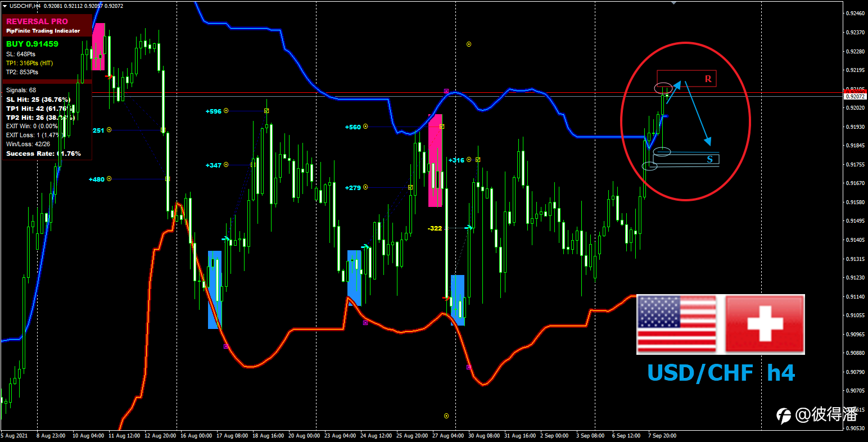Click the yellow circle marker beside 251
This screenshot has height=442, width=868.
[109, 130]
